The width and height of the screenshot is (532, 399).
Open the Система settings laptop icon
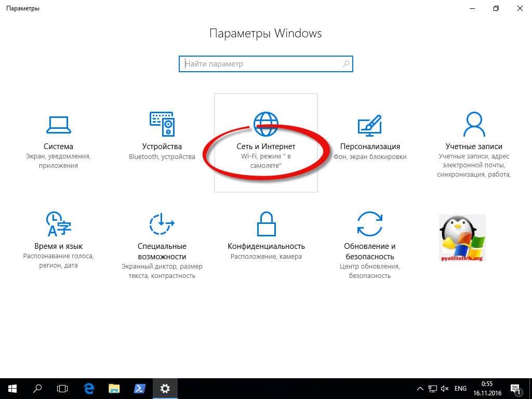tap(58, 125)
